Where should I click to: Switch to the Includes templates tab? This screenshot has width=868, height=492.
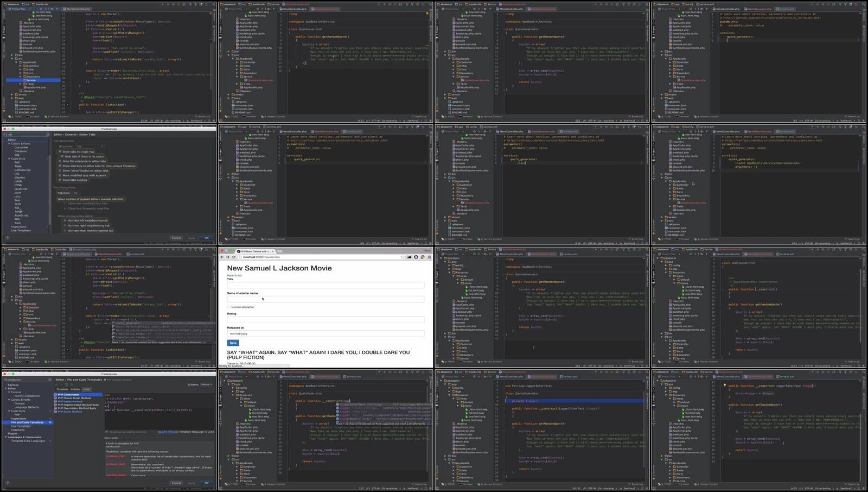(75, 389)
